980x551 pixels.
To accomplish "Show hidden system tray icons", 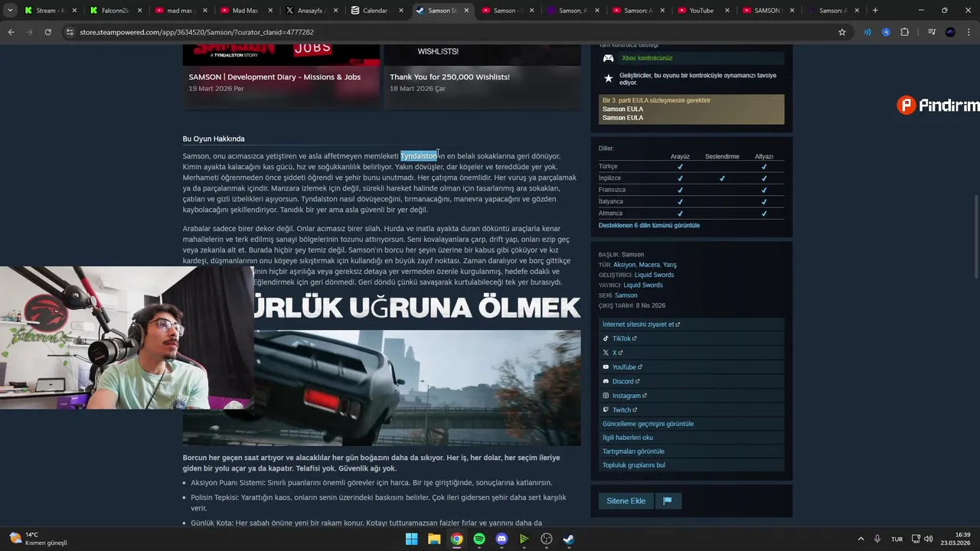I will coord(861,539).
